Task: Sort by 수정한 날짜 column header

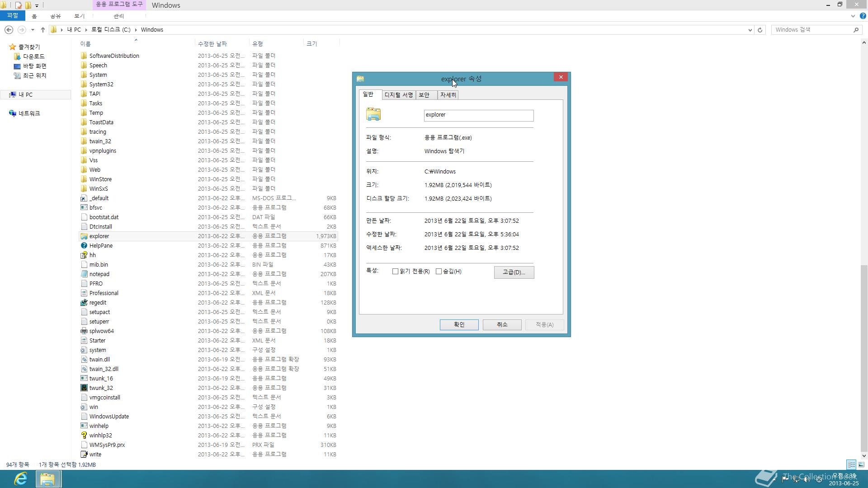Action: pyautogui.click(x=222, y=44)
